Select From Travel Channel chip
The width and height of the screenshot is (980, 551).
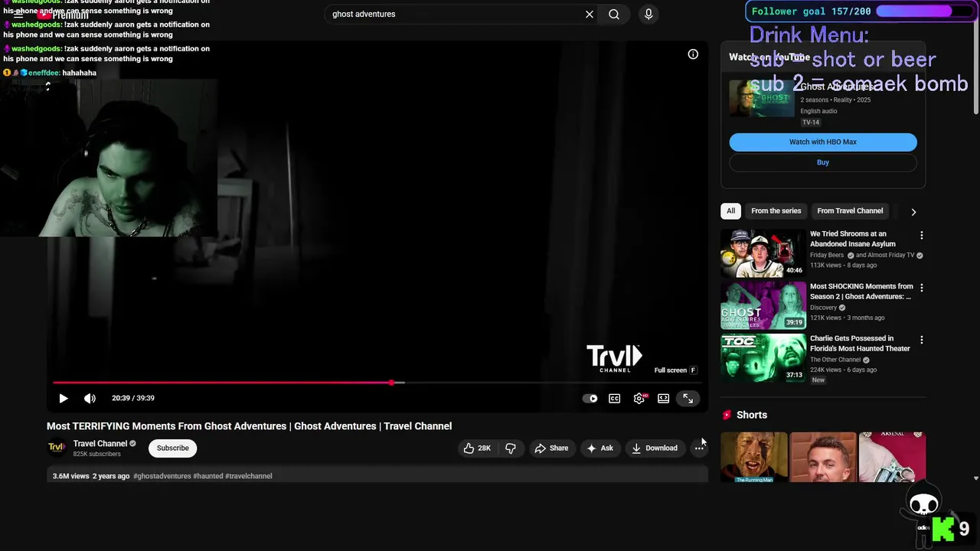pos(850,211)
